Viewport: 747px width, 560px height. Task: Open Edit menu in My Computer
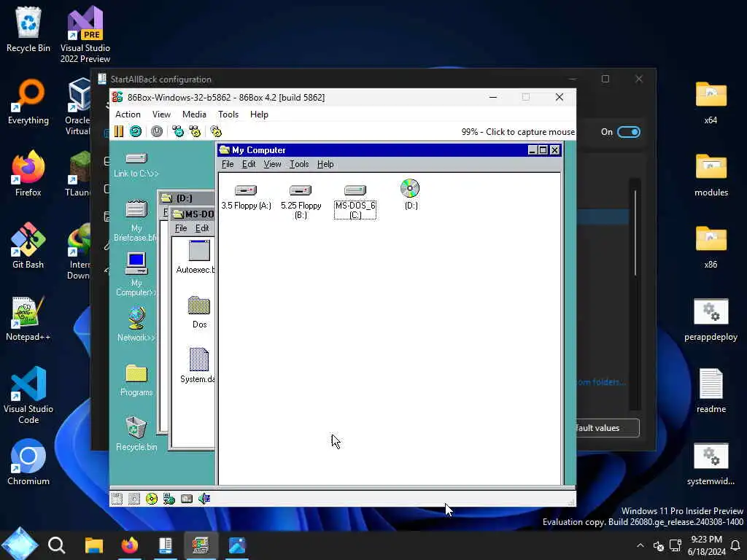(x=249, y=164)
